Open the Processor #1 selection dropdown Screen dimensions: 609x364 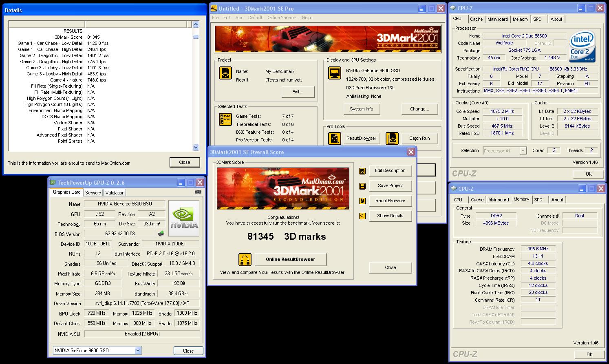[523, 151]
